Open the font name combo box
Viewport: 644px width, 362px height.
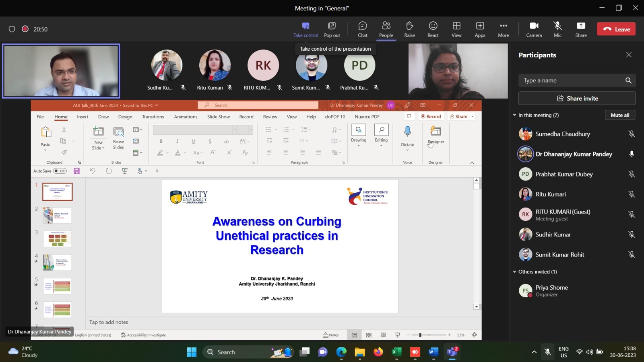click(195, 130)
